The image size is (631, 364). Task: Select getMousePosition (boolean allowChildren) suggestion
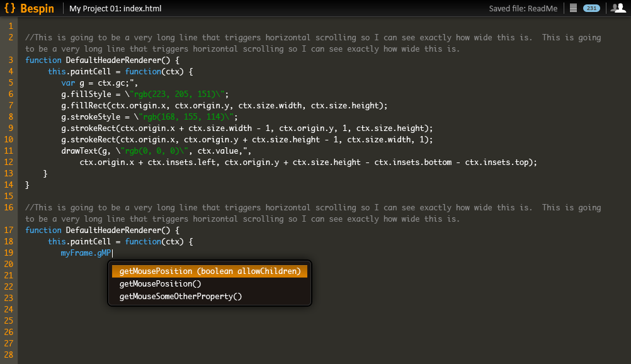(x=210, y=271)
